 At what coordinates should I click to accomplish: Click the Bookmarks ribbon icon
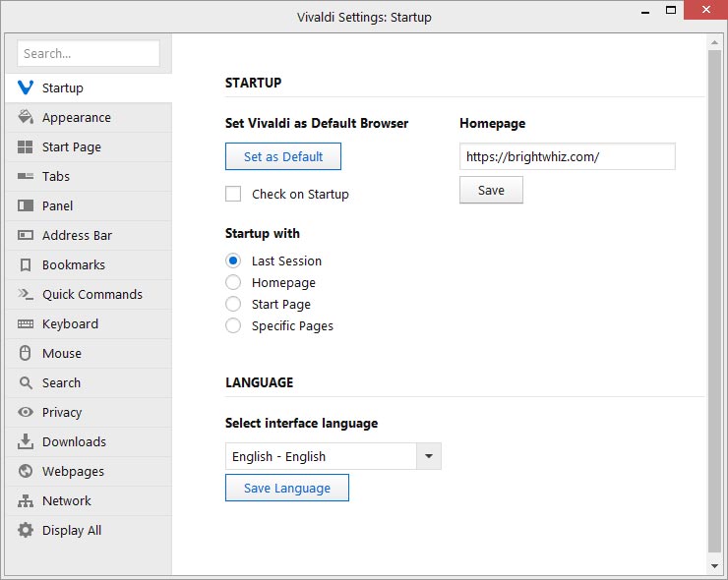click(x=25, y=265)
